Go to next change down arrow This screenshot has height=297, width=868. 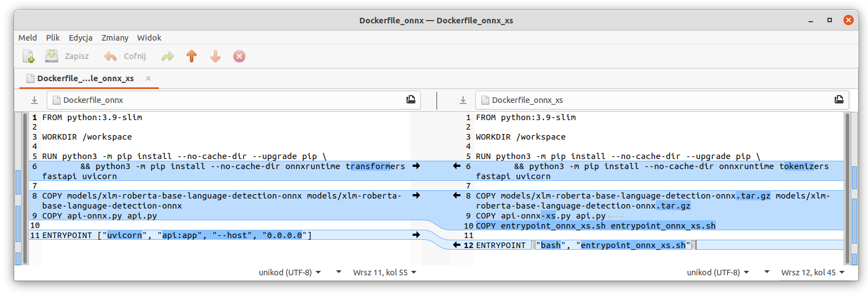coord(215,56)
